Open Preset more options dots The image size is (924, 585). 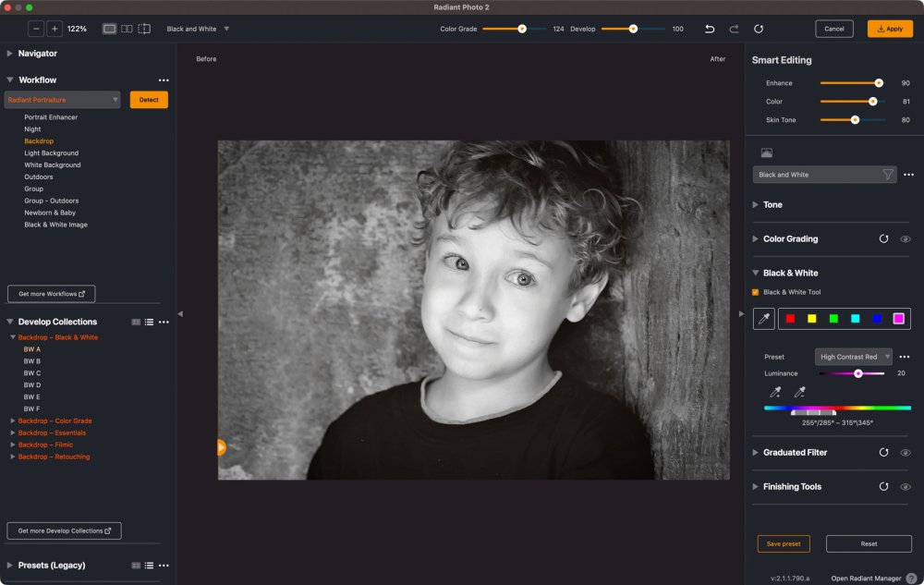tap(904, 357)
